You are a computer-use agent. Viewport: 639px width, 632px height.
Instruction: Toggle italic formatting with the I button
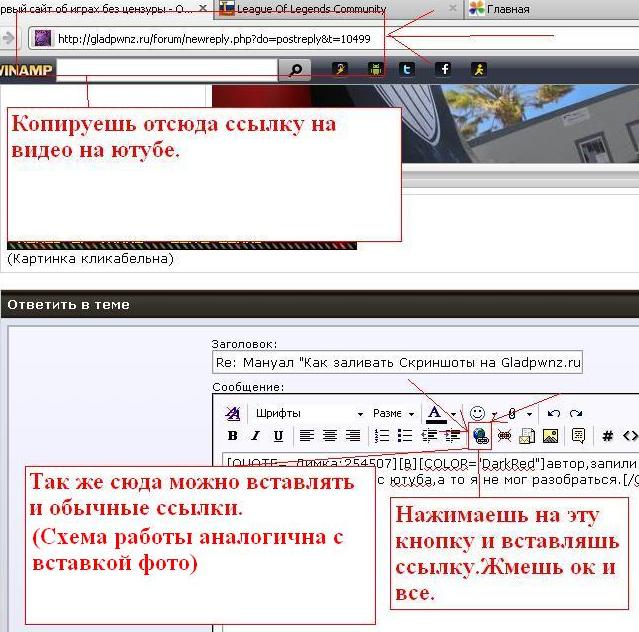(256, 436)
